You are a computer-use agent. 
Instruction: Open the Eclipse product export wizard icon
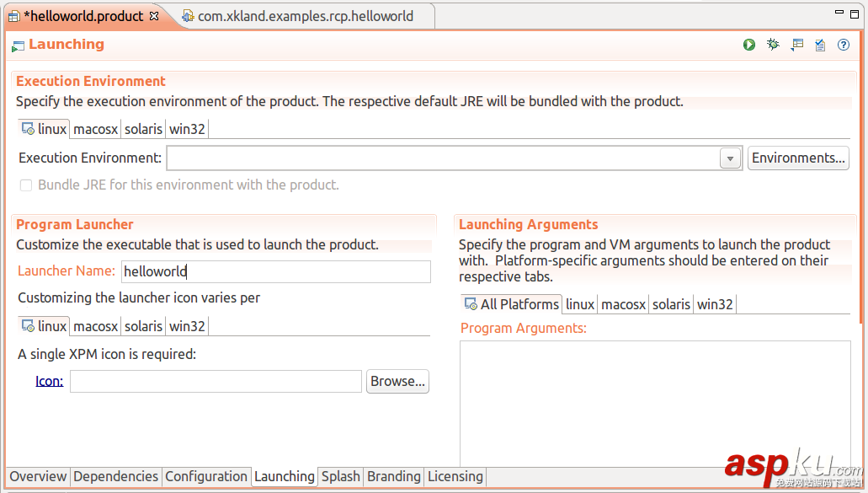pos(796,45)
